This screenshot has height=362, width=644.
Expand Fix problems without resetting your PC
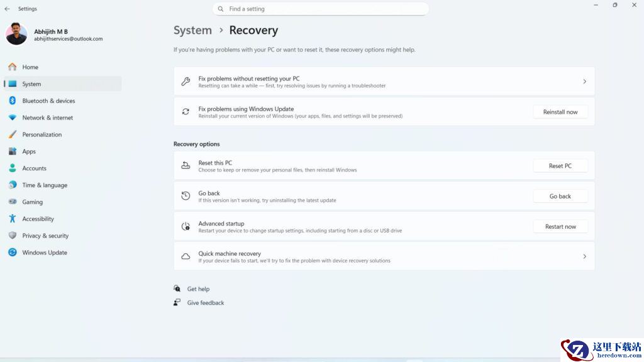point(384,82)
